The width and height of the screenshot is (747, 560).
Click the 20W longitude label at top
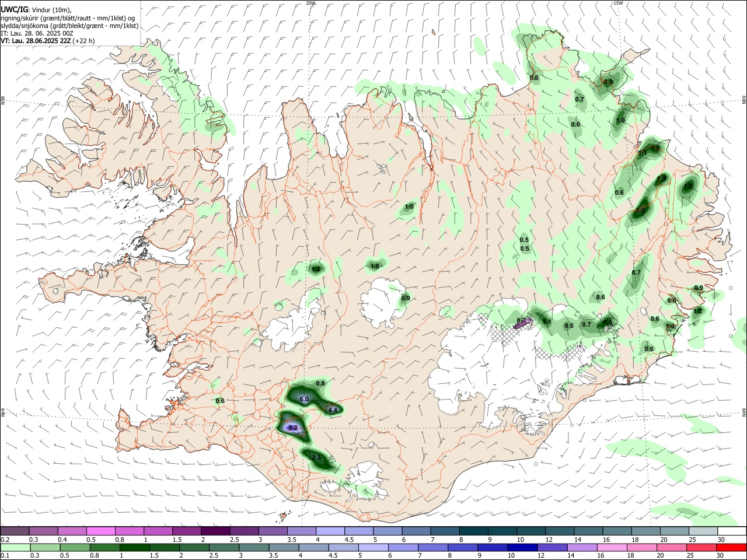pos(310,3)
